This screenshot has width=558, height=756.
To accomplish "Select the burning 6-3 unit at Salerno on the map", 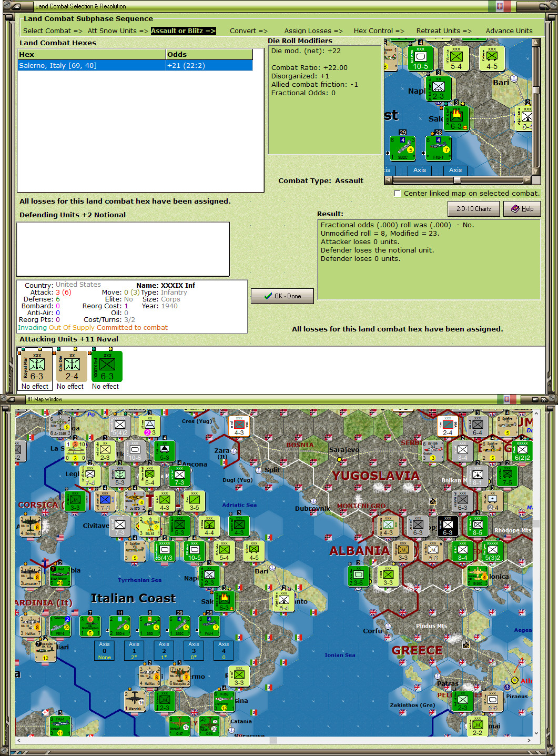I will pyautogui.click(x=224, y=601).
